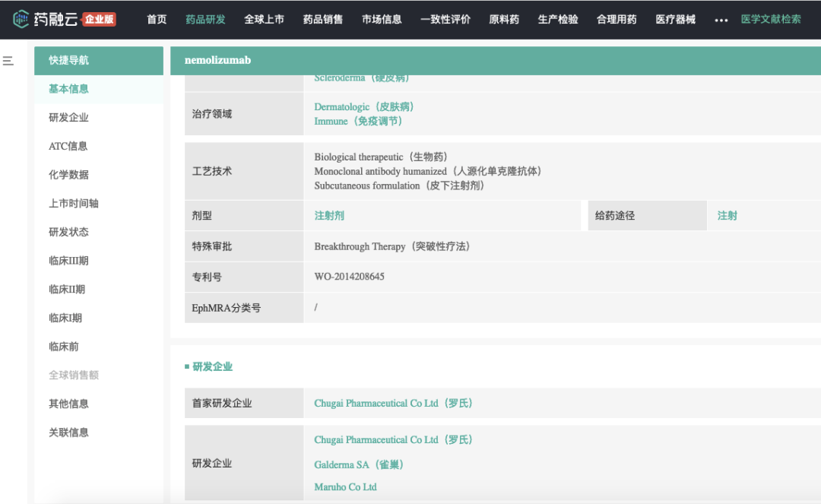This screenshot has width=821, height=504.
Task: Click the 快捷导航 sidebar header
Action: pyautogui.click(x=98, y=60)
